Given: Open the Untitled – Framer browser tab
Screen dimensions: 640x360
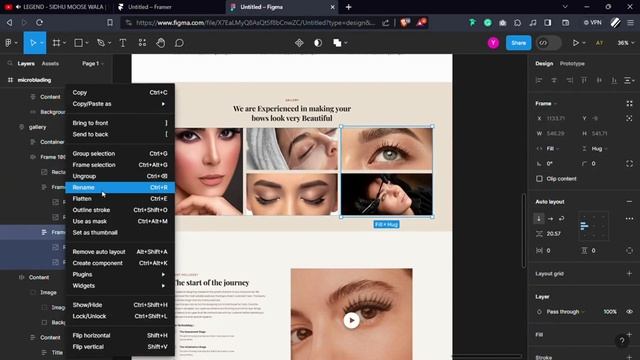Looking at the screenshot, I should [150, 7].
